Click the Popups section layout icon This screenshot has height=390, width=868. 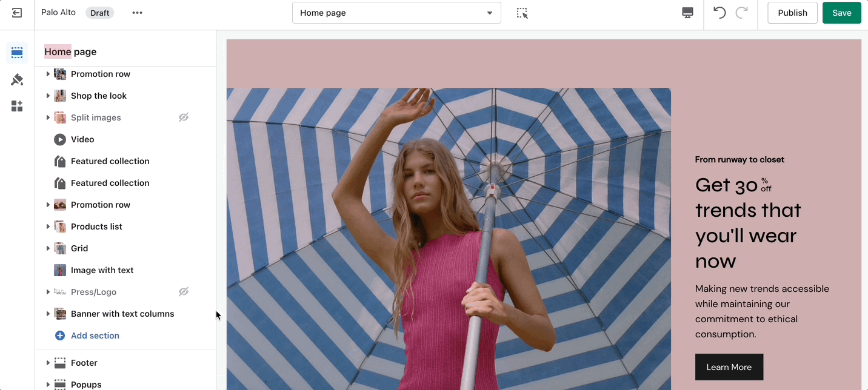point(60,385)
